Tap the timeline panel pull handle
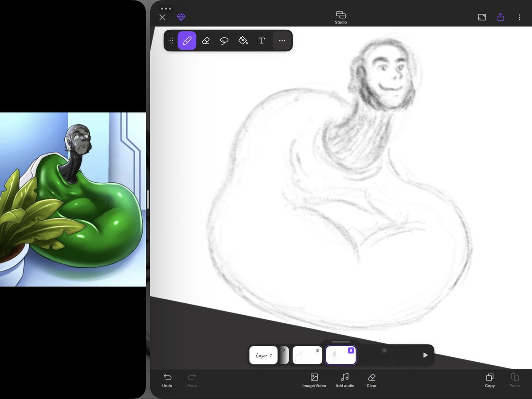 coord(340,342)
